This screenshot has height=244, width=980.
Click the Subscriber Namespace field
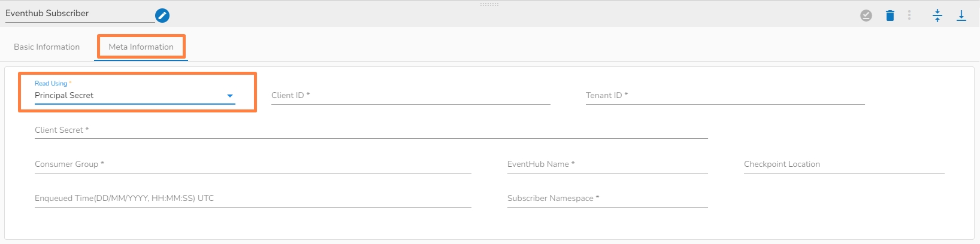click(607, 199)
